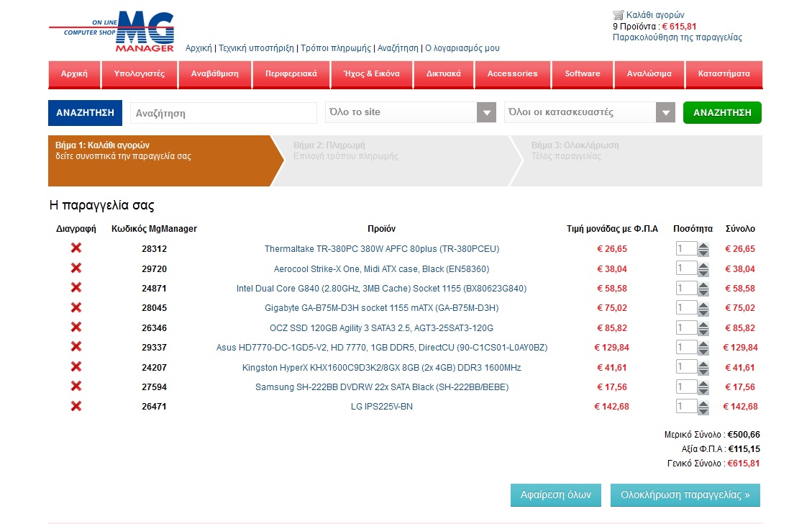The height and width of the screenshot is (524, 812).
Task: Open LG IPS225V-BN product link
Action: click(x=382, y=407)
